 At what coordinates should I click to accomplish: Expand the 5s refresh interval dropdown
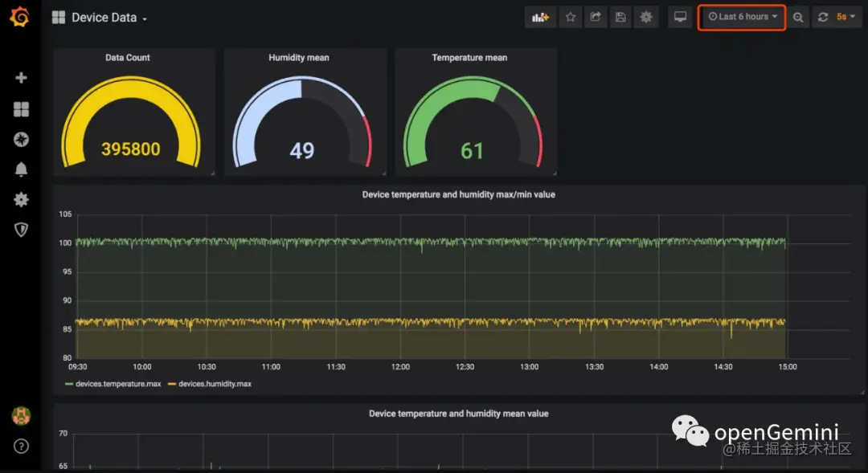click(x=846, y=17)
